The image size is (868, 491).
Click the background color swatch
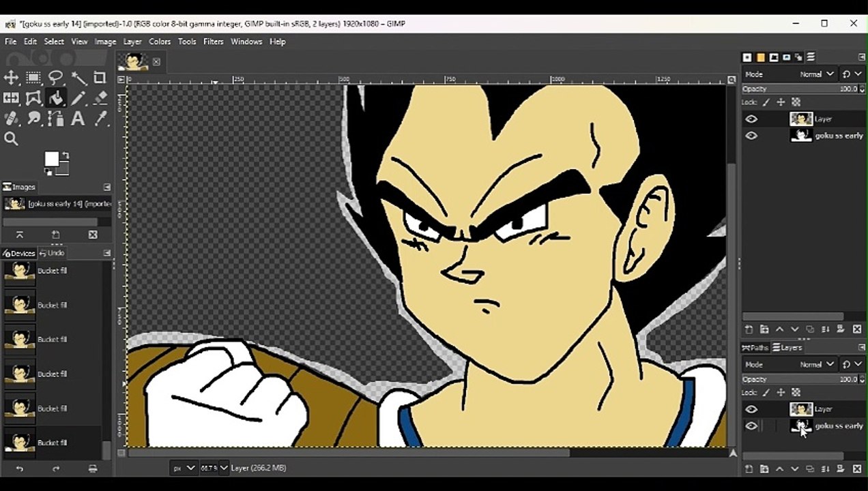[x=61, y=168]
